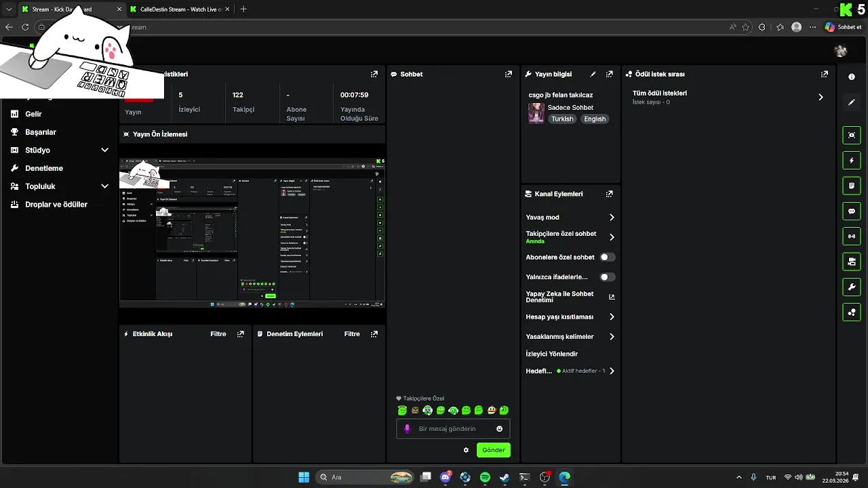Toggle Abonelere özel sohbet switch

608,257
